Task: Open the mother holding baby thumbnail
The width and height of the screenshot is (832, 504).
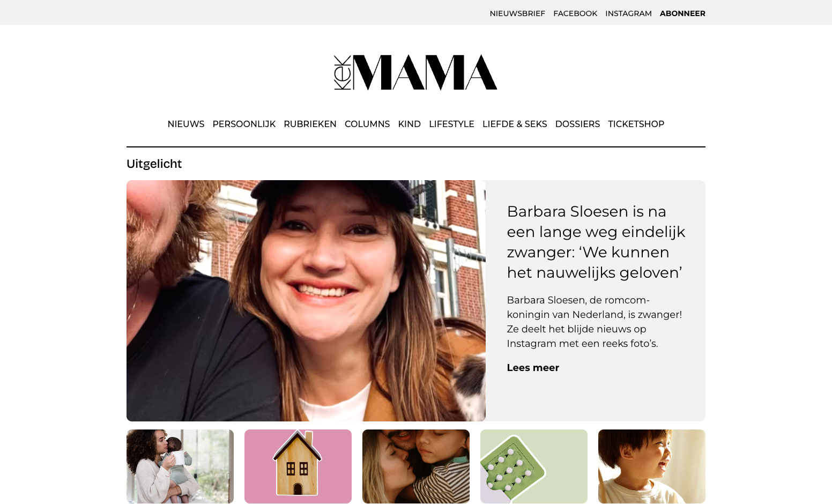Action: pos(180,466)
